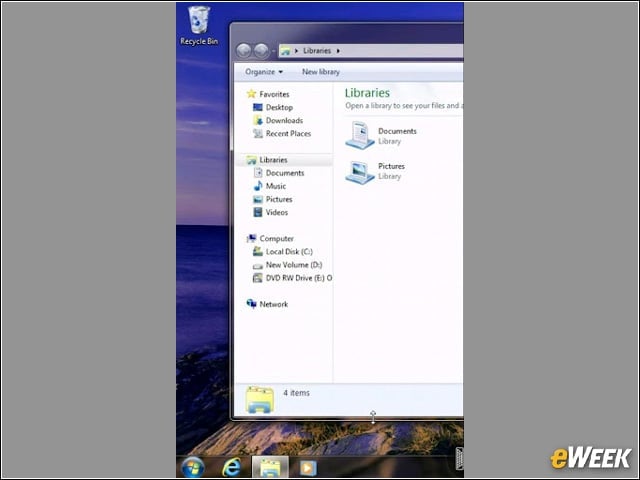640x480 pixels.
Task: Select the Pictures library large icon
Action: click(360, 172)
